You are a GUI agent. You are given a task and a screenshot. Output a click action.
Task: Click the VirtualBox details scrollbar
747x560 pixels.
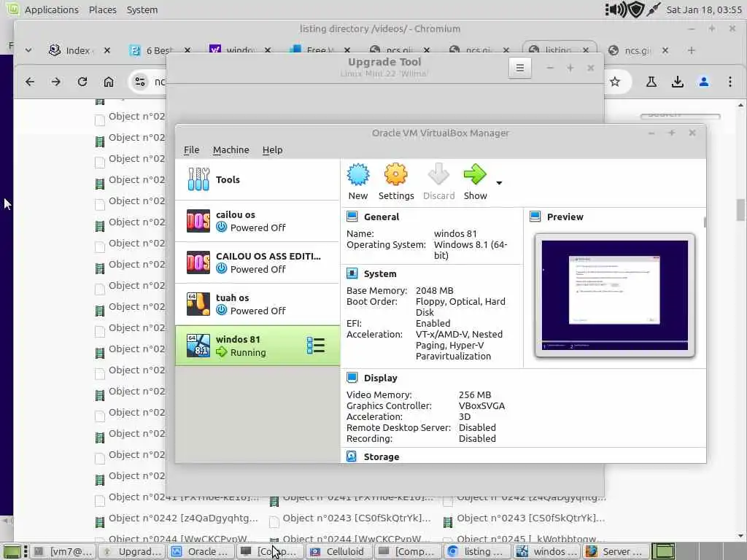(x=705, y=222)
